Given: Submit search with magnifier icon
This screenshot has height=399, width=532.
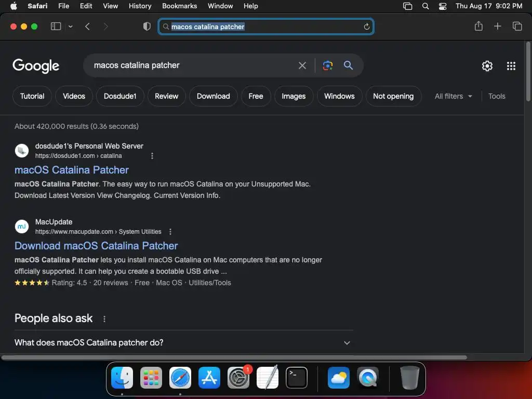Looking at the screenshot, I should point(348,65).
